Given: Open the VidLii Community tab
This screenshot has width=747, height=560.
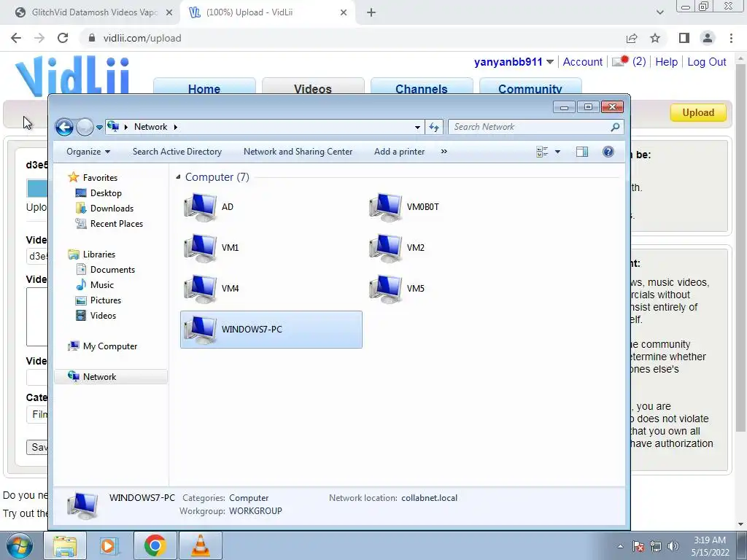Looking at the screenshot, I should (530, 87).
